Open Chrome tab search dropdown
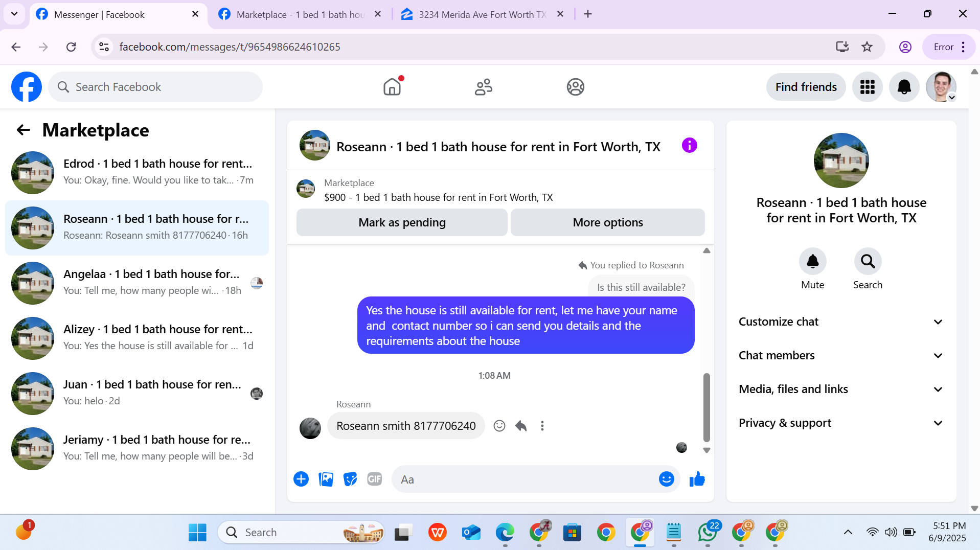 coord(14,14)
